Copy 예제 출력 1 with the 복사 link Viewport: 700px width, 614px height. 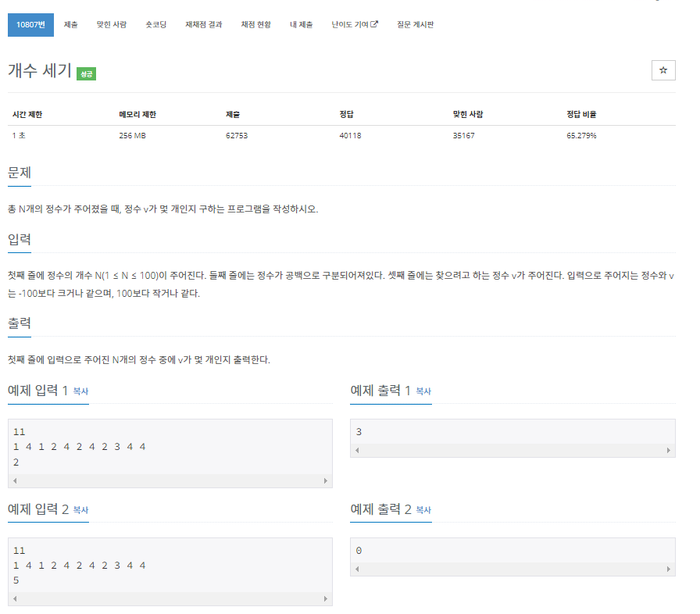click(x=423, y=391)
